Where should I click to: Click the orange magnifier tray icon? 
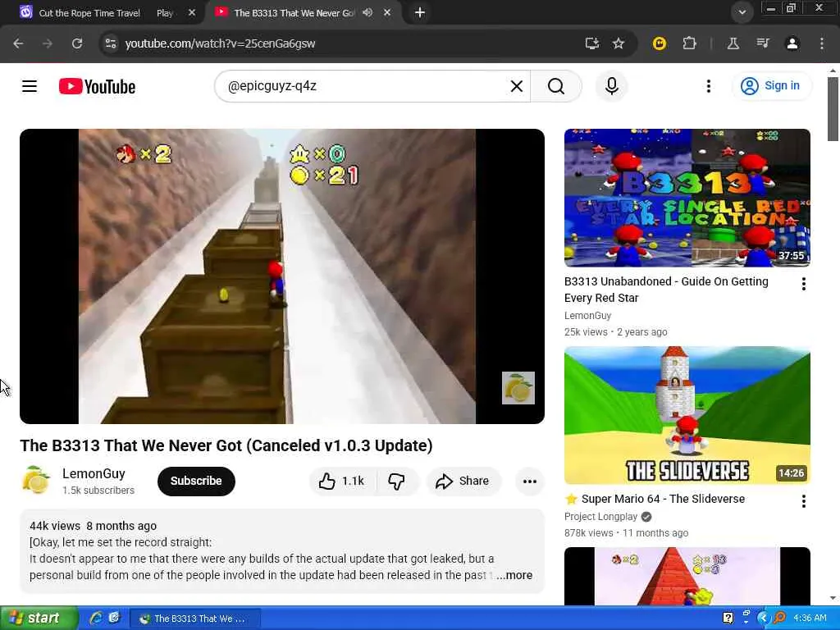click(x=779, y=619)
